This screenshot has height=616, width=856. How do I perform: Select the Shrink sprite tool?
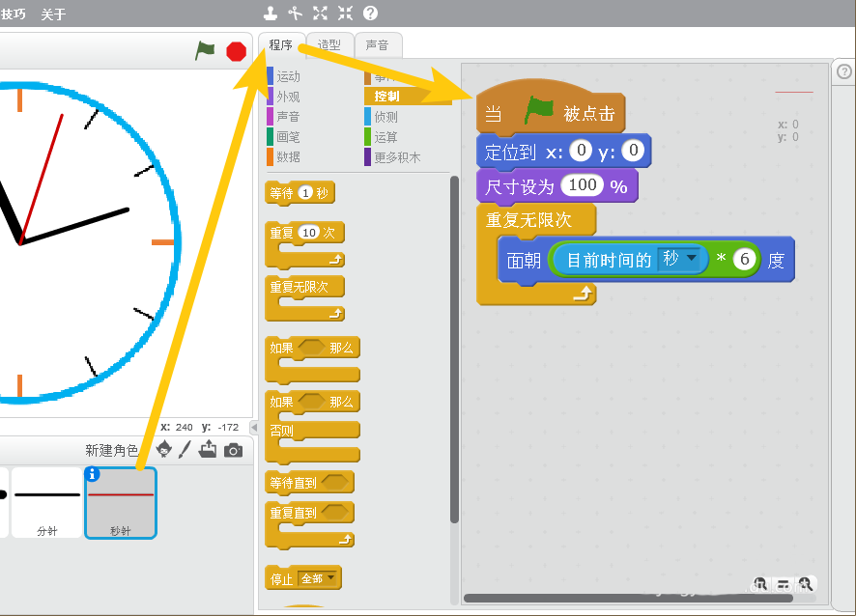pos(346,14)
